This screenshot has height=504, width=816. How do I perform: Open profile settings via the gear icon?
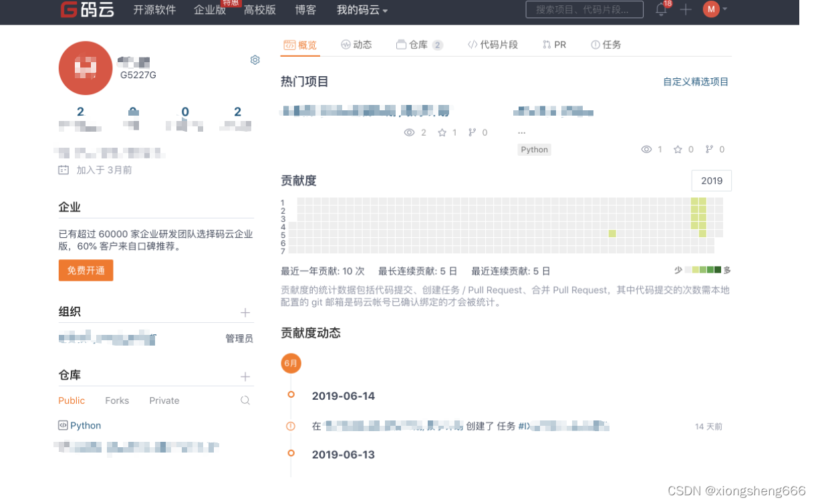point(255,59)
